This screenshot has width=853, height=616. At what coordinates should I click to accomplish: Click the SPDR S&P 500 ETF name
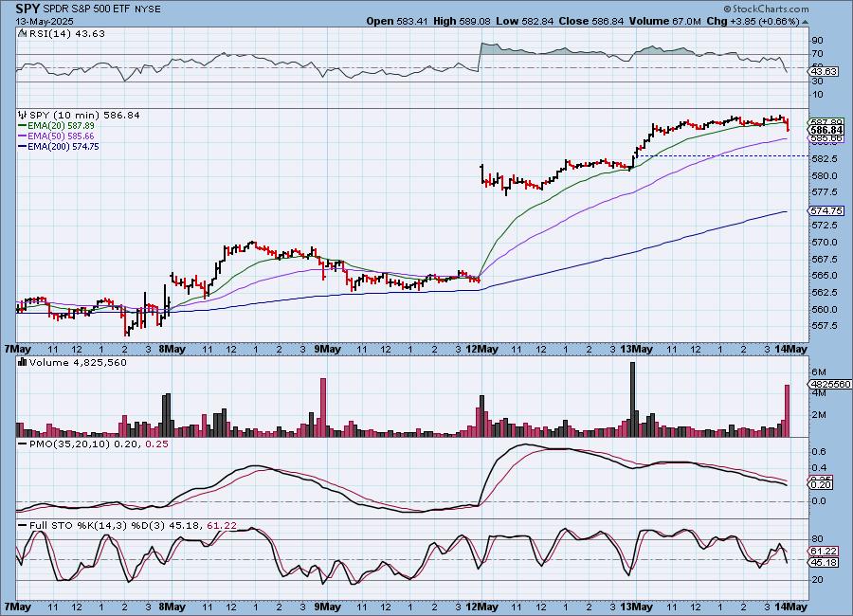coord(86,9)
